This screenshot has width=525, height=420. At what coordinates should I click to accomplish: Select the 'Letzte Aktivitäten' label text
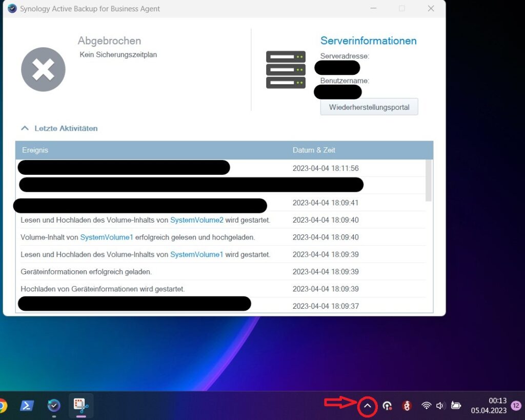coord(66,128)
